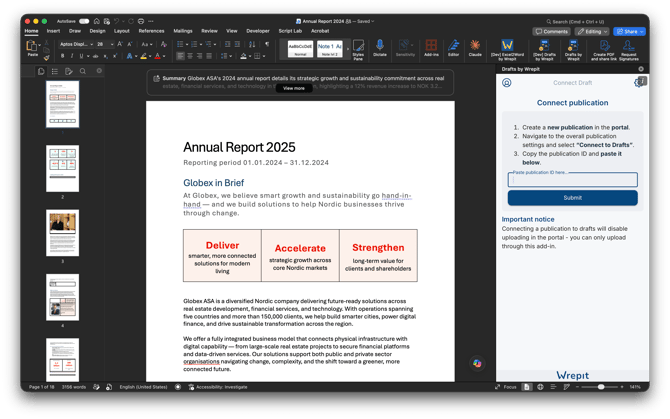
Task: Select page 3 thumbnail
Action: (x=62, y=233)
